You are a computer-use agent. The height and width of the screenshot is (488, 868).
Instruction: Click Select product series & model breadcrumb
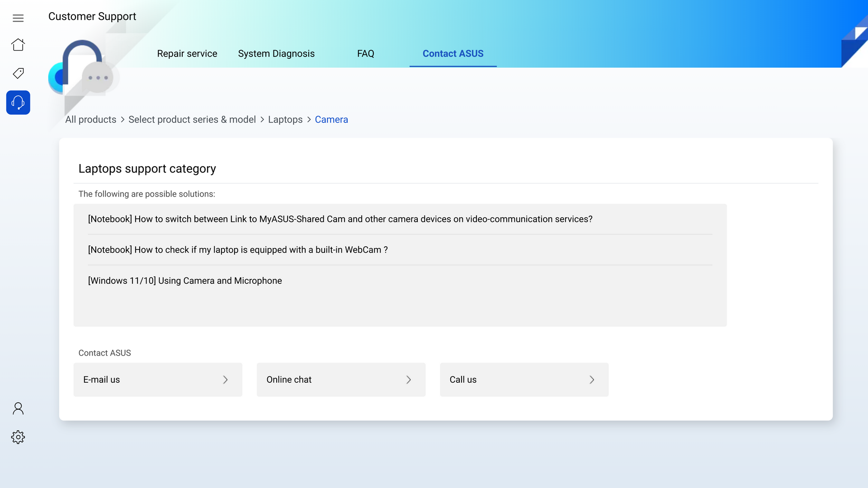192,119
